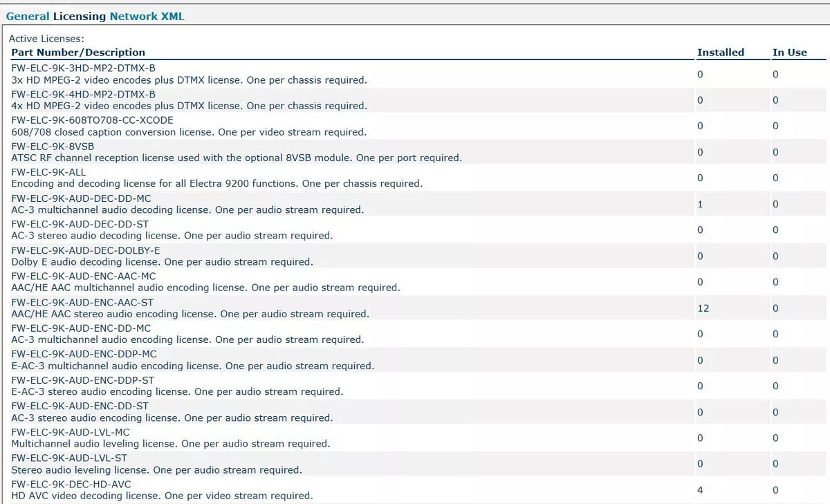The image size is (830, 504).
Task: Select part number FW-ELC-9K-8VSB
Action: point(53,146)
